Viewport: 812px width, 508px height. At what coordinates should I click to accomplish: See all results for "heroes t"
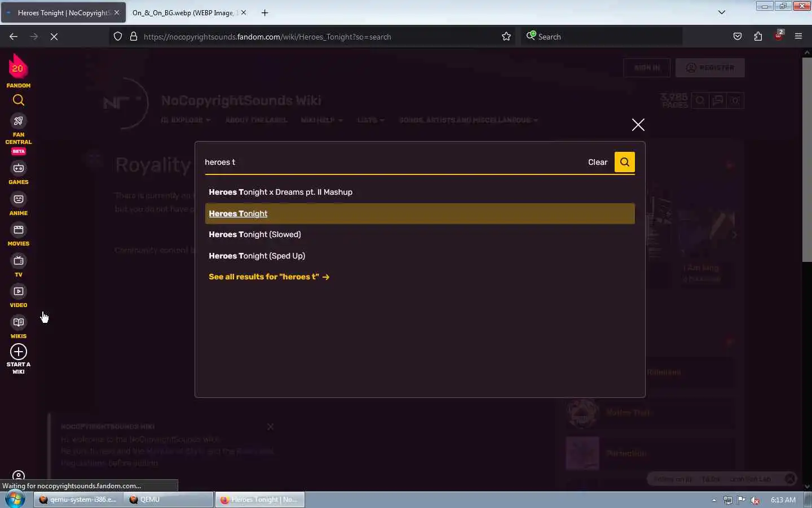(x=269, y=277)
